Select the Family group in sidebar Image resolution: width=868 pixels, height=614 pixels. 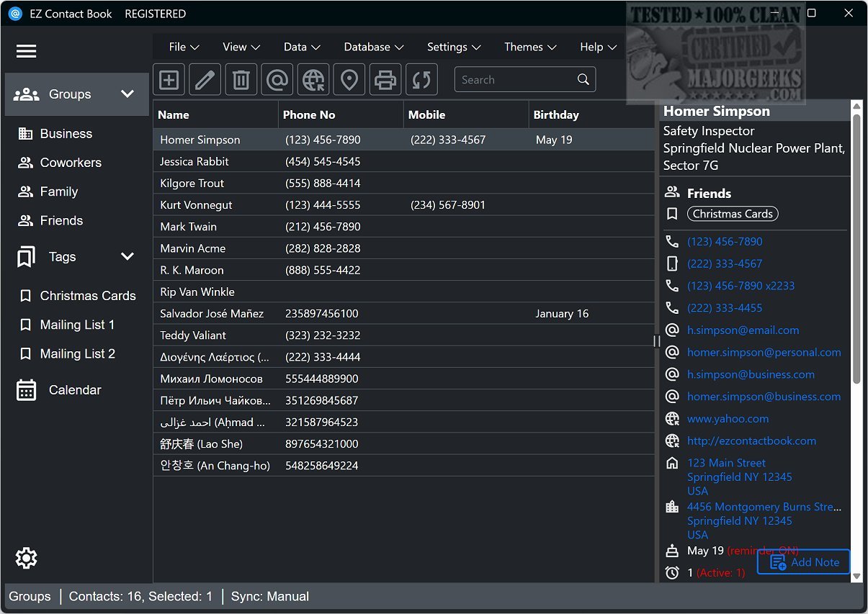[x=58, y=192]
